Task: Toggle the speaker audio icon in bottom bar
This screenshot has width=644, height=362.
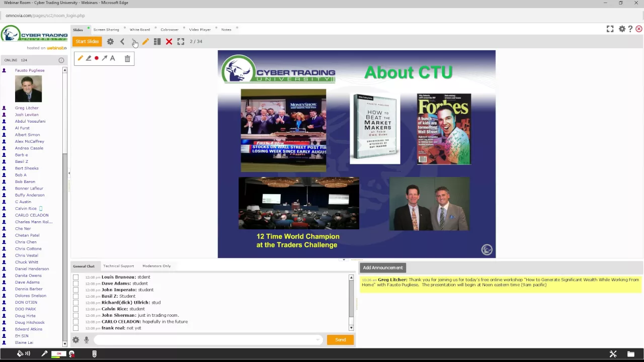Action: pyautogui.click(x=23, y=354)
